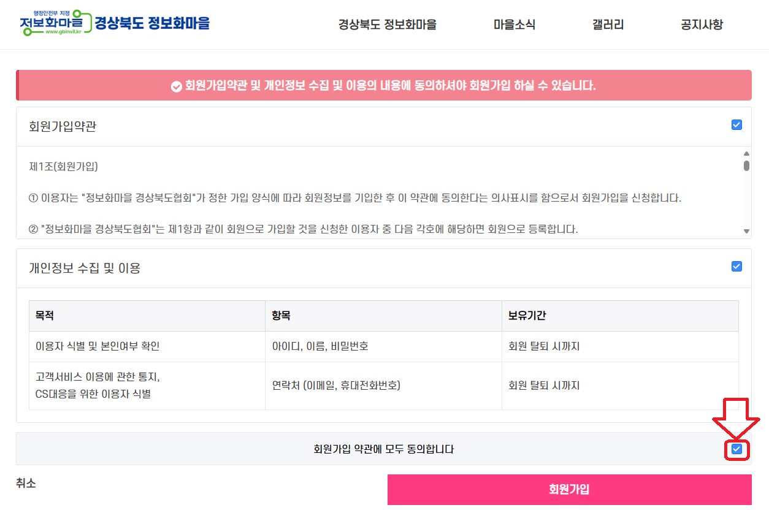Uncheck the 개인정보 수집 및 이용 checkbox

click(x=736, y=267)
